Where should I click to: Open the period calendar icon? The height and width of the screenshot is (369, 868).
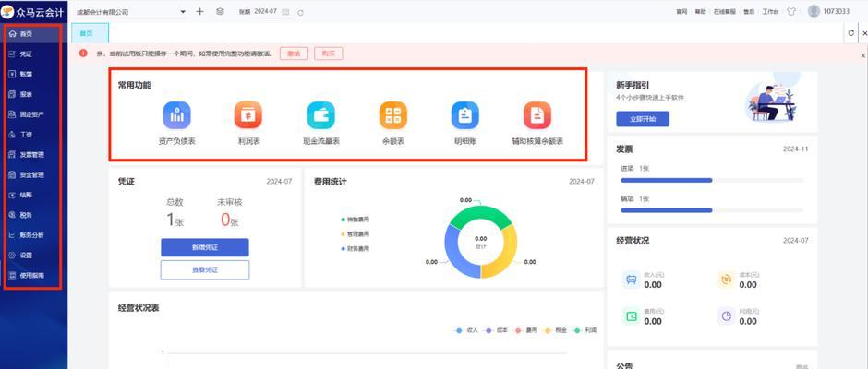pyautogui.click(x=285, y=12)
